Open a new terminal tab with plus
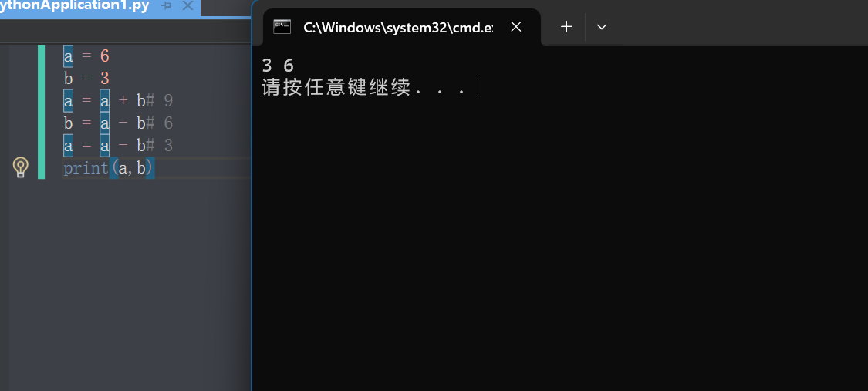This screenshot has width=868, height=391. [566, 26]
